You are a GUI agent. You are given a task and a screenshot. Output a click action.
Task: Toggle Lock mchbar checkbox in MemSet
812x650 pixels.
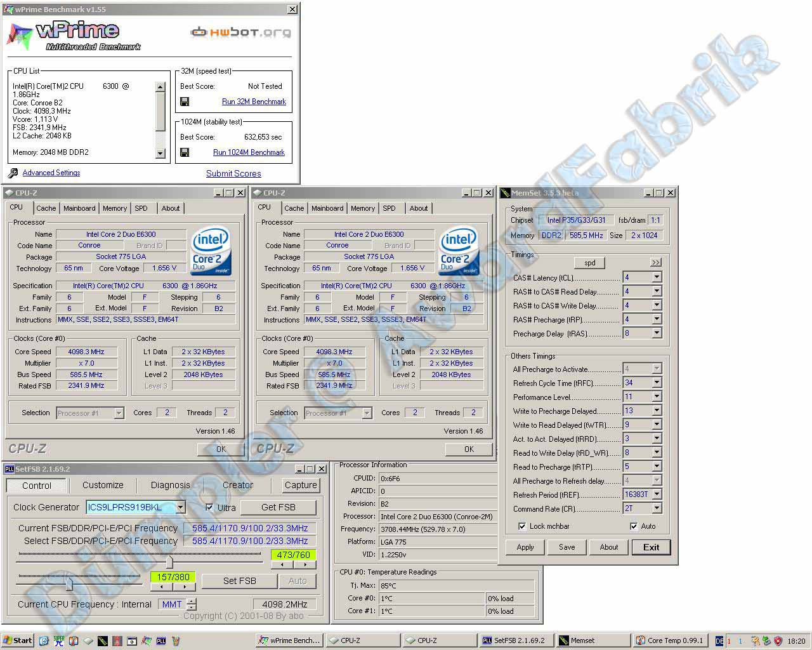[521, 526]
